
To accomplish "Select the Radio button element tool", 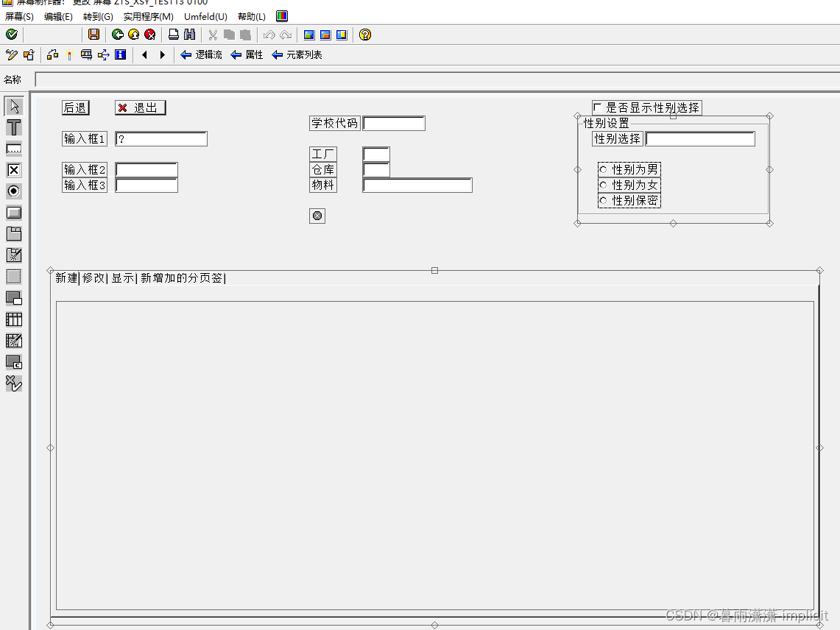I will (x=13, y=191).
